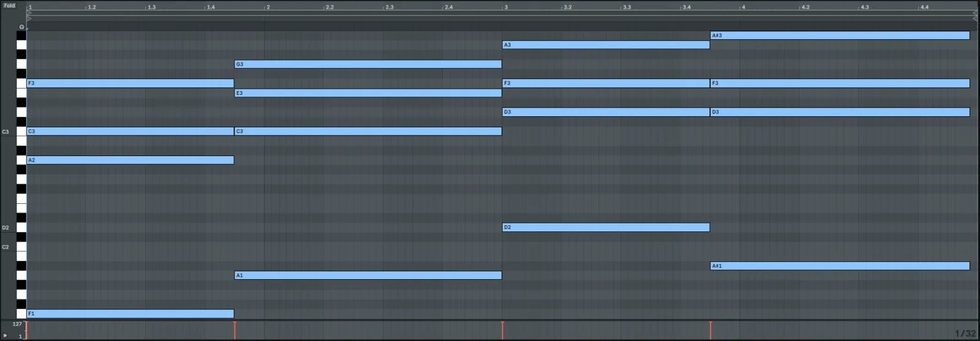Select the A#3 note
Screen dimensions: 980x341
click(x=840, y=36)
